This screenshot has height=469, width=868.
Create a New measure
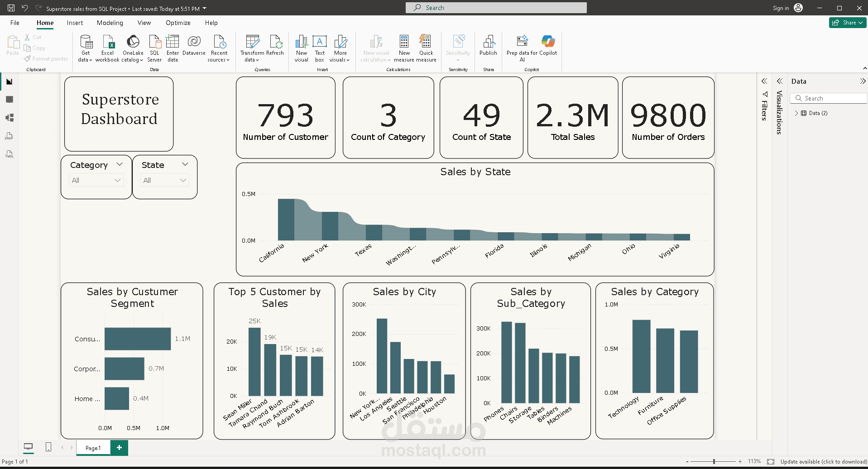pyautogui.click(x=404, y=48)
